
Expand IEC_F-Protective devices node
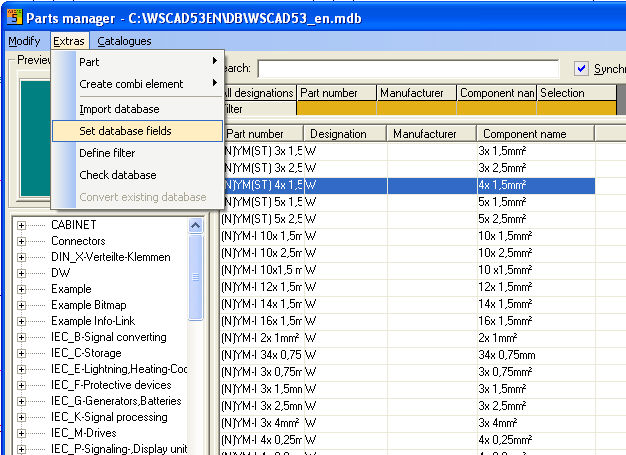[x=22, y=385]
